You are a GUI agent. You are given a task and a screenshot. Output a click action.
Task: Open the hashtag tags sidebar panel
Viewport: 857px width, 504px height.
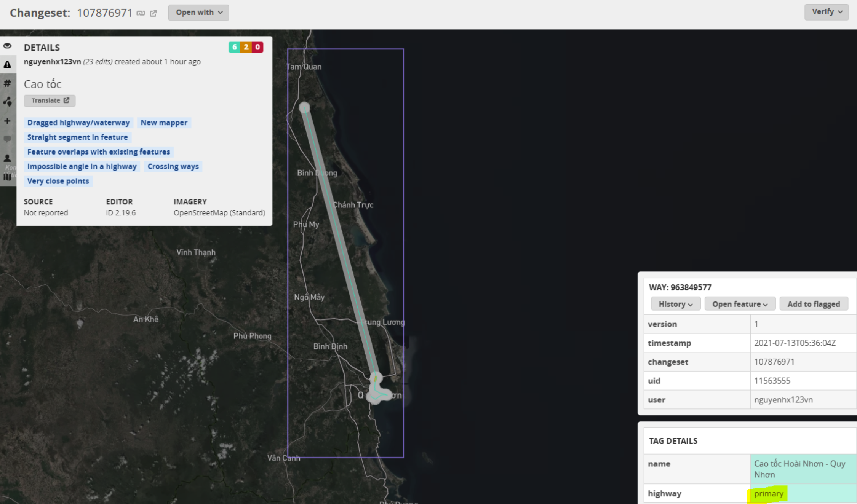[7, 83]
